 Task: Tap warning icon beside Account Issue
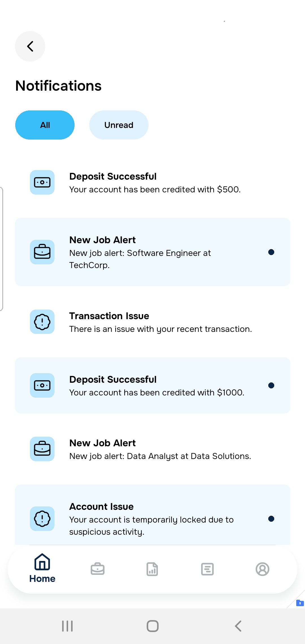pyautogui.click(x=42, y=519)
